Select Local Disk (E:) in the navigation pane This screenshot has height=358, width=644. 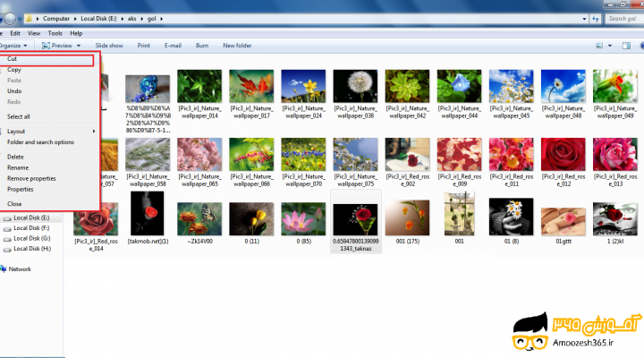pos(31,217)
